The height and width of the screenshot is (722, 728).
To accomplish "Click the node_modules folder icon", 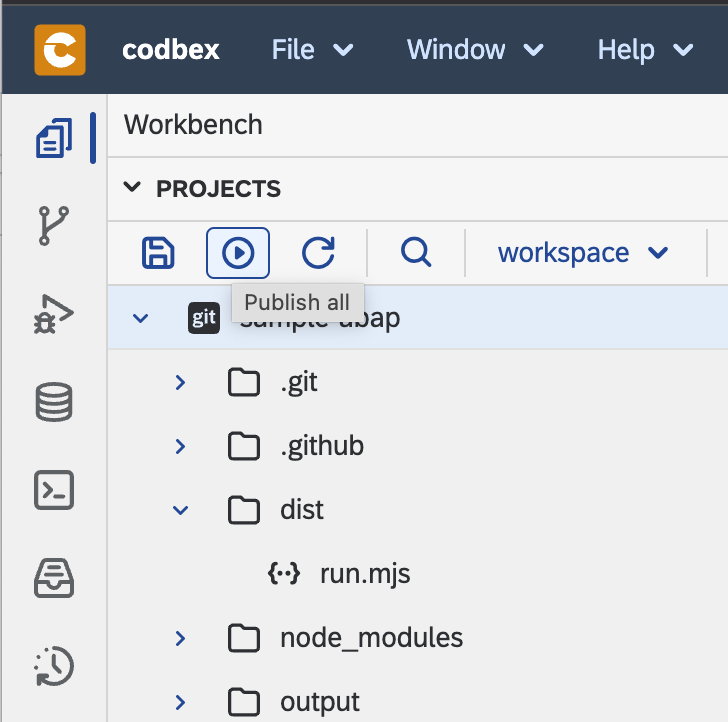I will tap(244, 638).
